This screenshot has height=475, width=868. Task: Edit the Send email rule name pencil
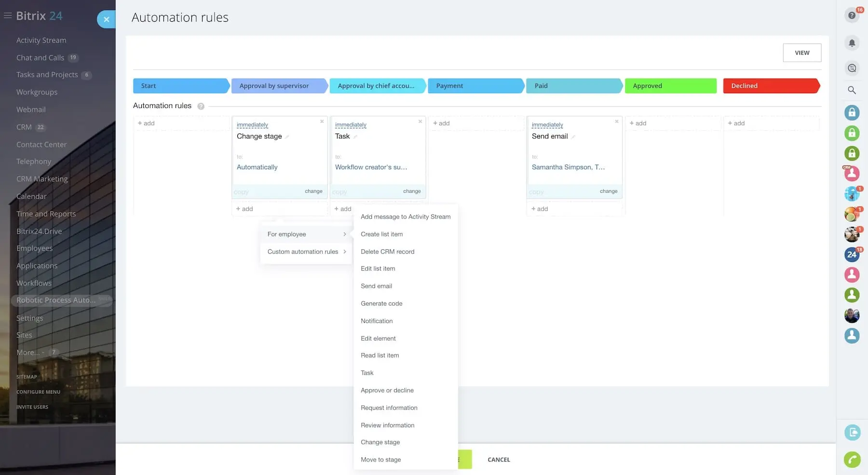click(x=573, y=137)
